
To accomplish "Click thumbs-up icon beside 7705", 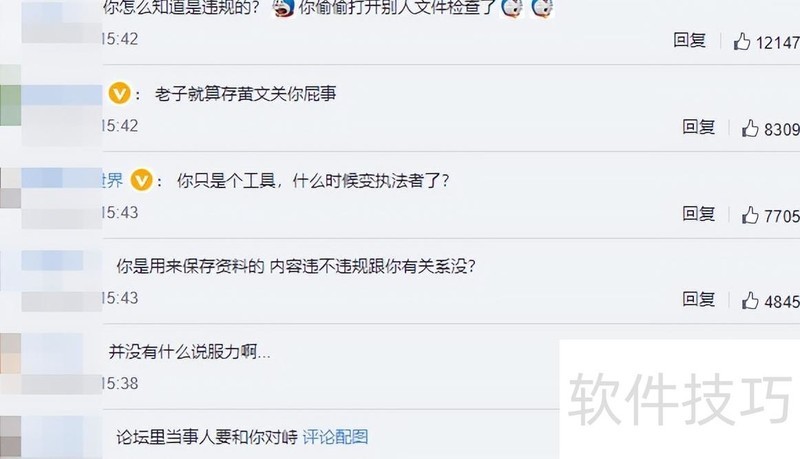I will click(750, 215).
